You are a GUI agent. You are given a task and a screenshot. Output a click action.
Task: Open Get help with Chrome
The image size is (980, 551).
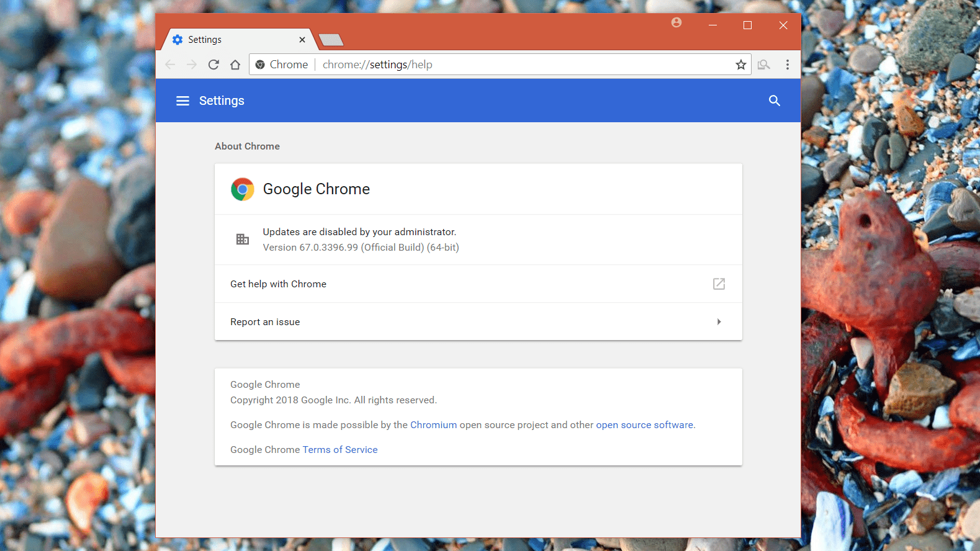[479, 284]
